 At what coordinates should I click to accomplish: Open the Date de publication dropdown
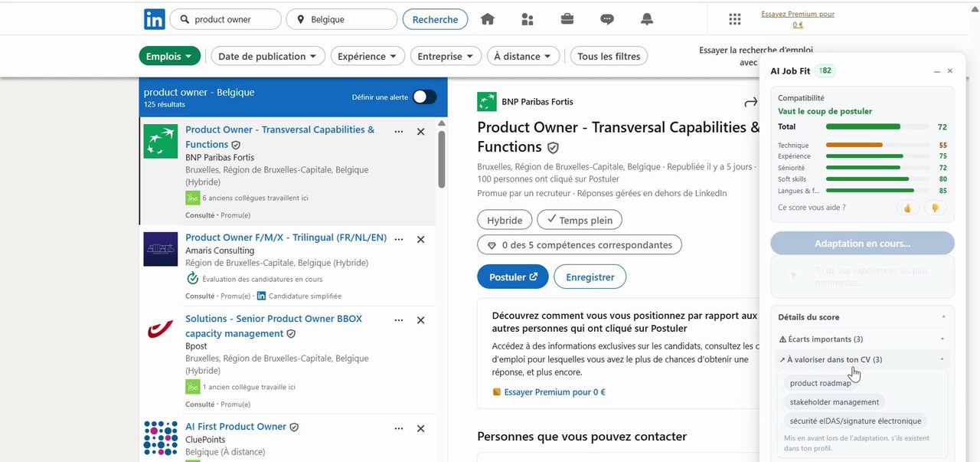point(266,56)
